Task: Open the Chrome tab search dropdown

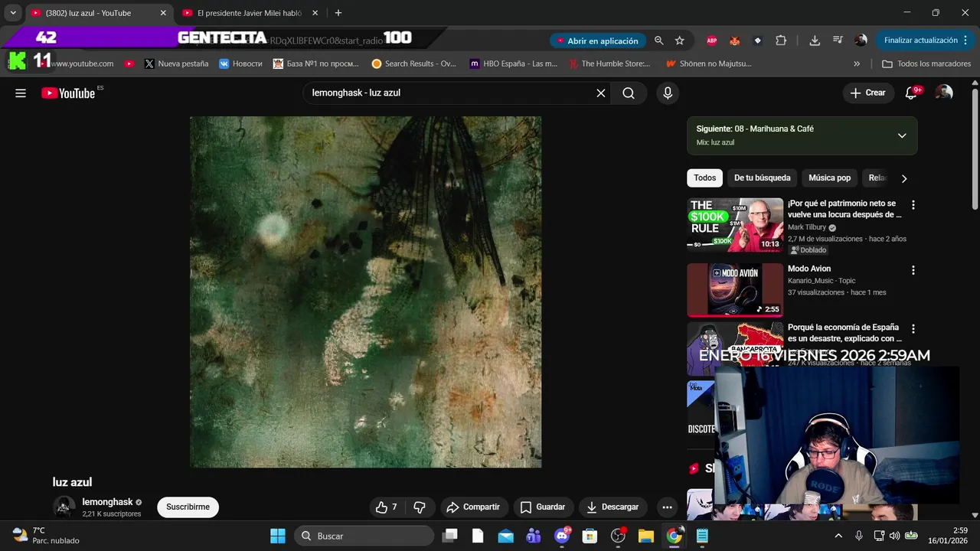Action: (x=13, y=13)
